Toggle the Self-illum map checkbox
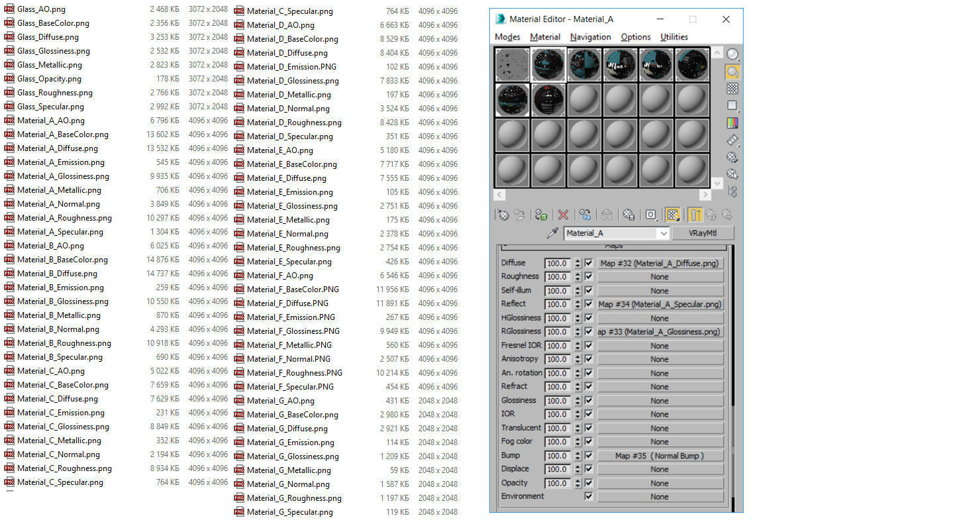Image resolution: width=980 pixels, height=530 pixels. (x=589, y=290)
